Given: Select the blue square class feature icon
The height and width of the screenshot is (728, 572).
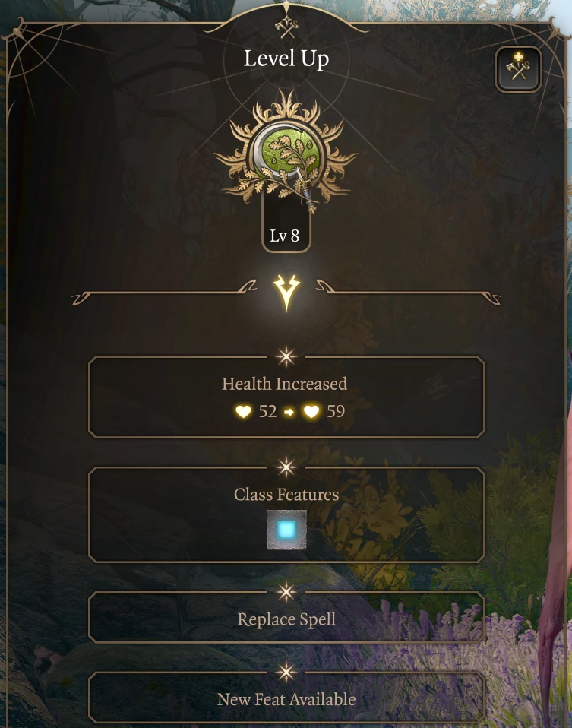Looking at the screenshot, I should (286, 530).
